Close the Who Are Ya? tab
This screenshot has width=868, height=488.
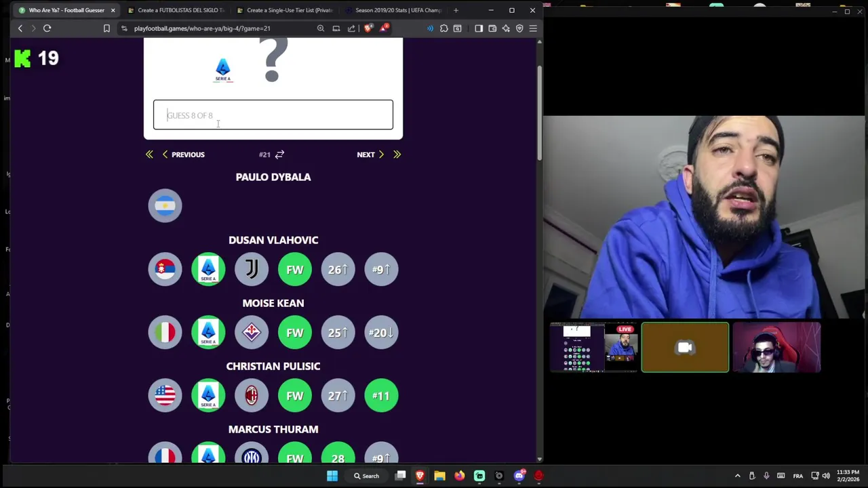pos(113,10)
